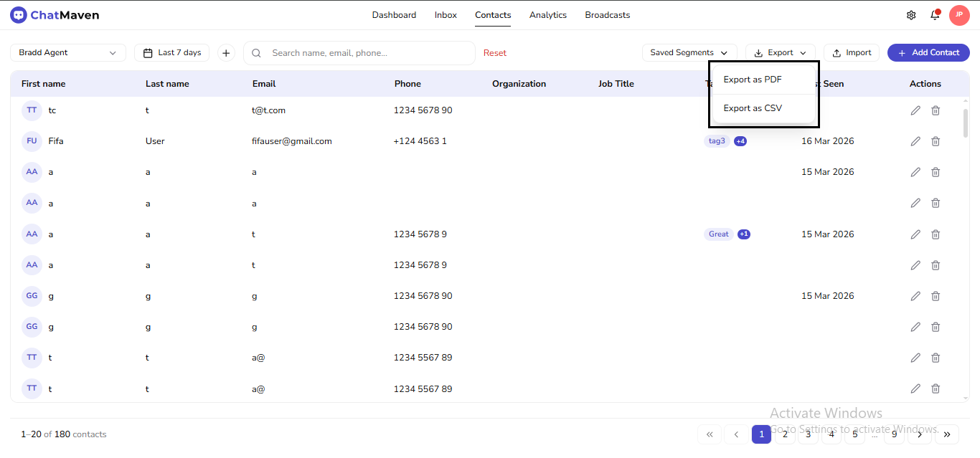Viewport: 980px width, 458px height.
Task: Click the Add Contact button
Action: tap(928, 52)
